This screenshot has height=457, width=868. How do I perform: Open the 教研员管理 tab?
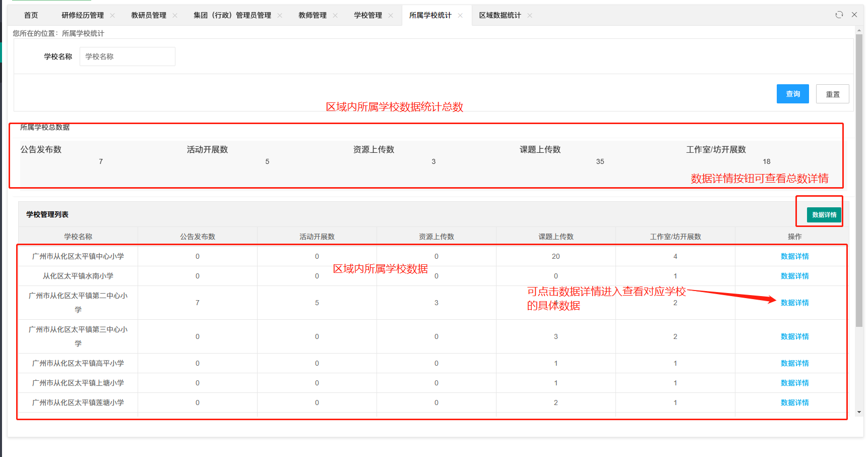pos(149,16)
